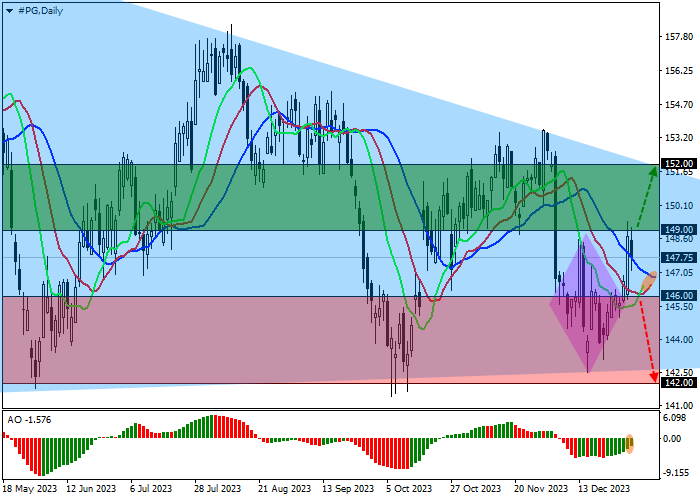This screenshot has height=500, width=700.
Task: Click the 153.20 price axis value
Action: click(x=679, y=138)
